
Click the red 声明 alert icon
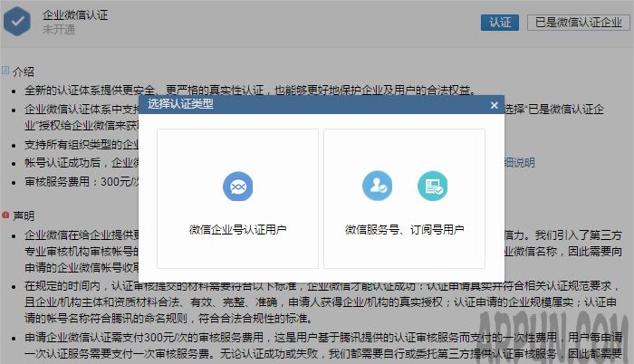pyautogui.click(x=5, y=215)
